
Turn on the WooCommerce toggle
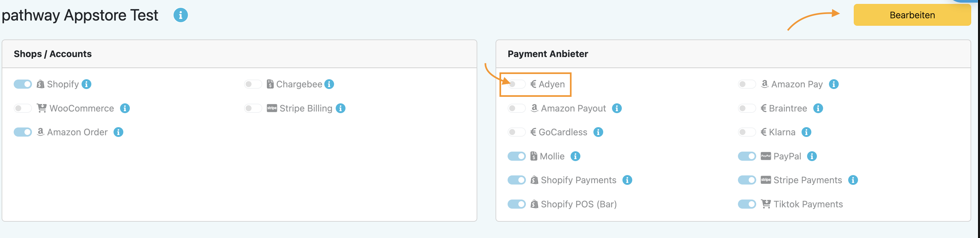[x=23, y=108]
